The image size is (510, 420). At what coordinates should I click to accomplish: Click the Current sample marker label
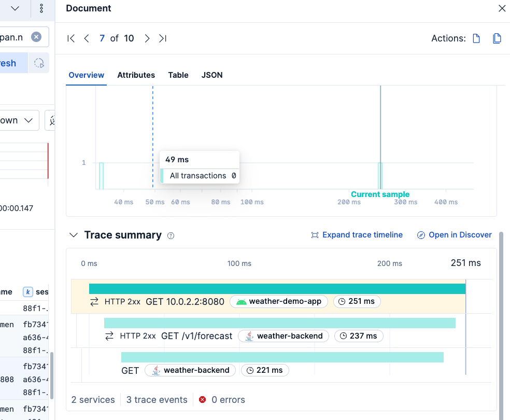tap(380, 194)
